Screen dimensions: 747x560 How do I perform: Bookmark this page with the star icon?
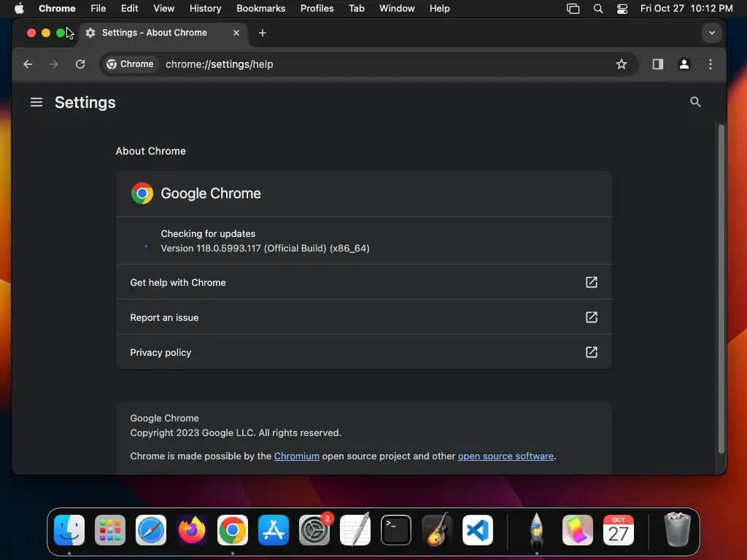[x=621, y=64]
